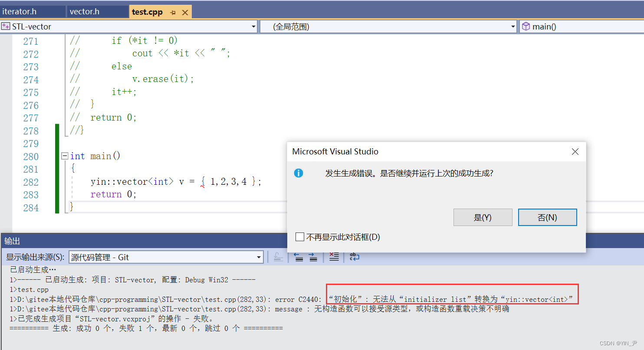Click the 'int main()' declaration text
The height and width of the screenshot is (350, 644).
[95, 156]
